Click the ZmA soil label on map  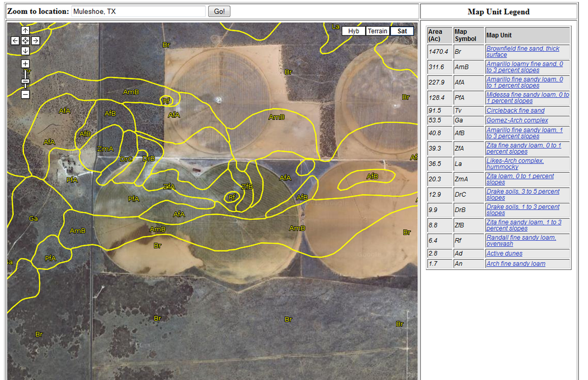[x=105, y=149]
